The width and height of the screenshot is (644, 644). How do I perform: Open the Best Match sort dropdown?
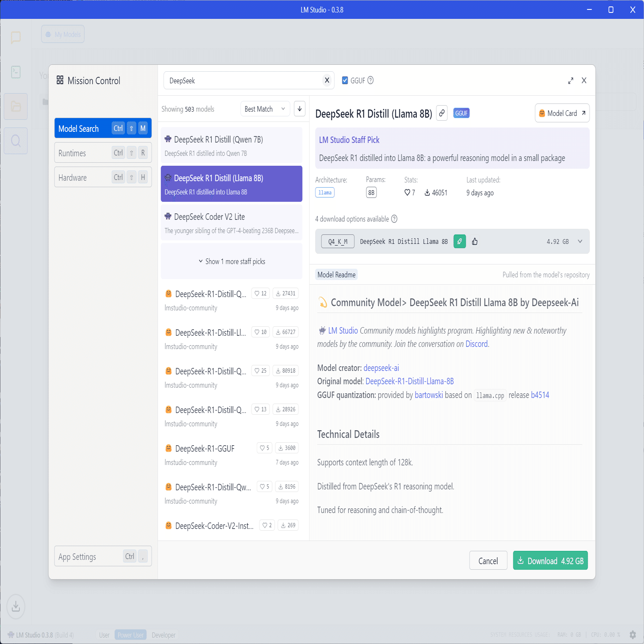[x=265, y=109]
